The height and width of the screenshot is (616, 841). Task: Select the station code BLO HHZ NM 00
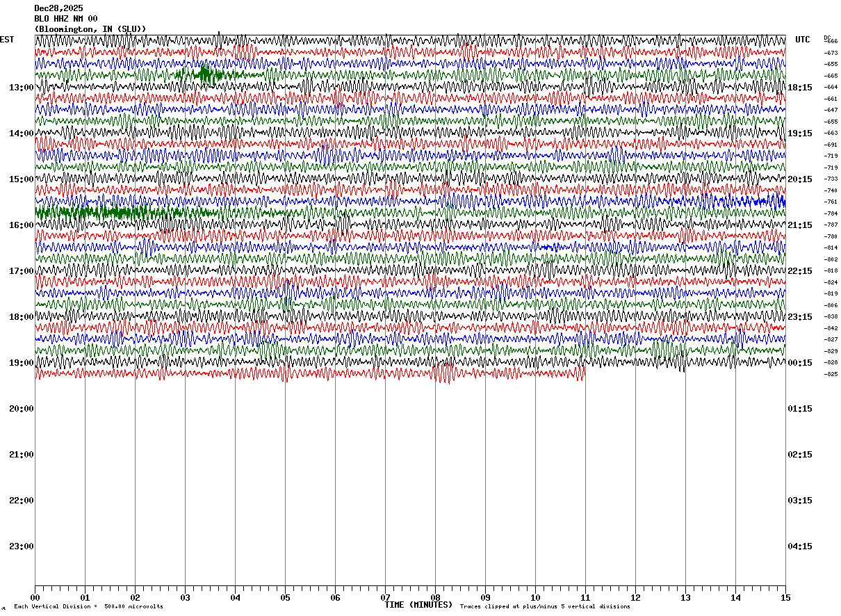pyautogui.click(x=66, y=19)
